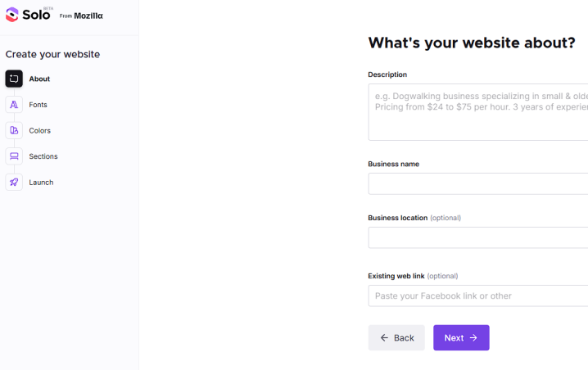Focus the Description text area
This screenshot has height=370, width=588.
point(478,112)
